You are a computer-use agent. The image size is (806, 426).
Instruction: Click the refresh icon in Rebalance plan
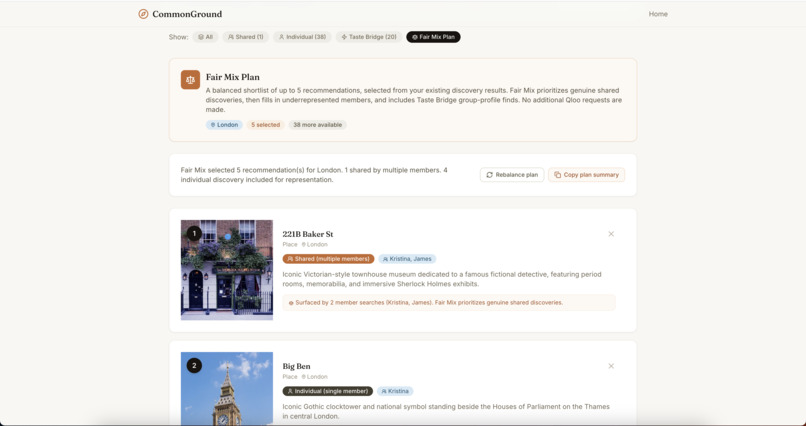click(x=489, y=175)
